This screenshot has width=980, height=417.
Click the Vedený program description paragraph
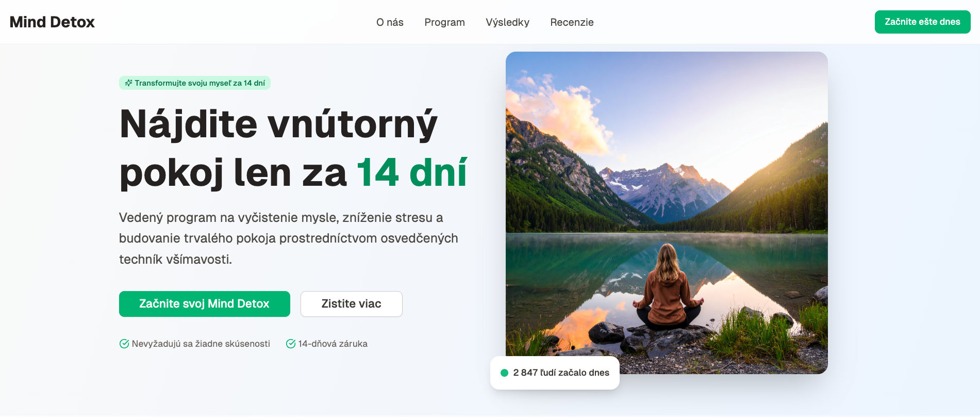coord(289,238)
